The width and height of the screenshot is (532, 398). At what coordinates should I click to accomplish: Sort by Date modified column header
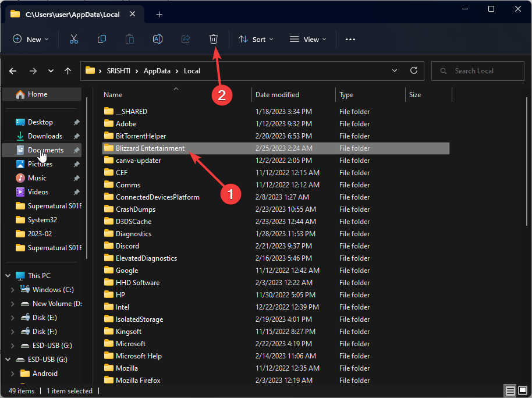tap(278, 95)
